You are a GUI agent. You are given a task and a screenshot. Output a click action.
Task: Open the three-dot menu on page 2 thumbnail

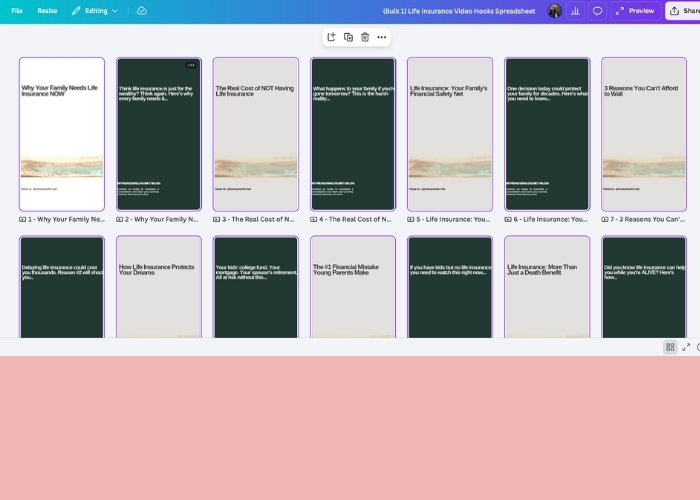[x=191, y=65]
